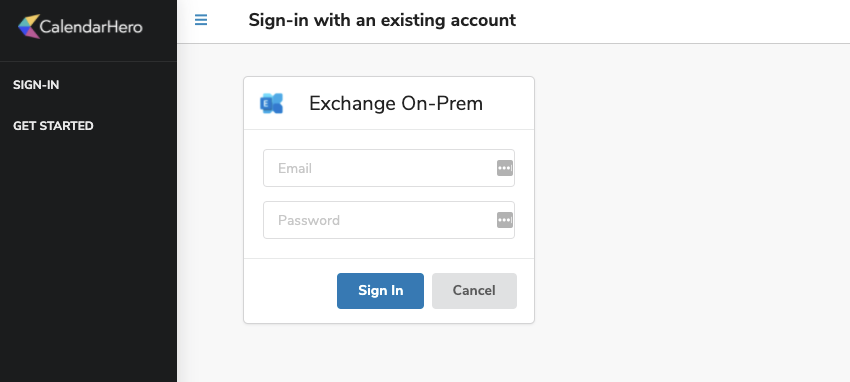Toggle the hamburger menu icon
The width and height of the screenshot is (850, 382).
201,20
